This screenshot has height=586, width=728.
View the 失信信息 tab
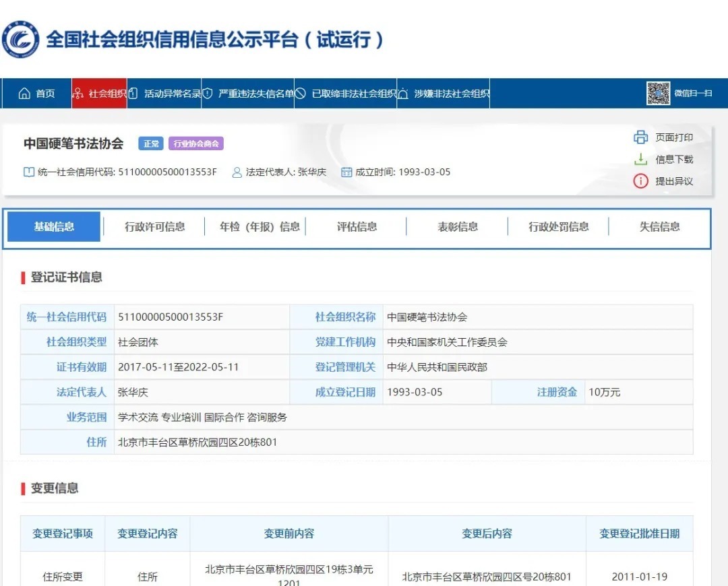coord(659,227)
